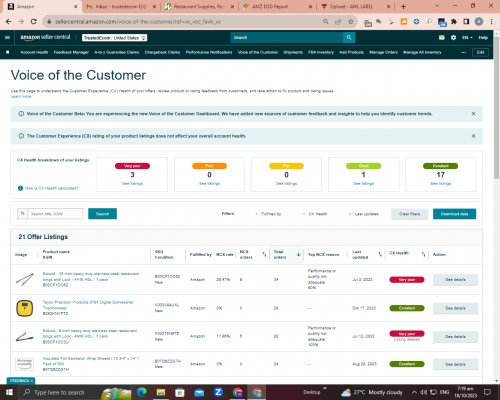The image size is (500, 400).
Task: Open Manage Orders in the favorites bar
Action: [x=383, y=52]
